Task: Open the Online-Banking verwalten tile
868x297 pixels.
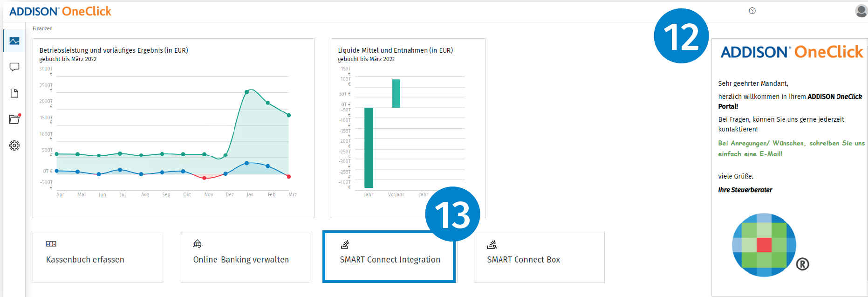Action: pyautogui.click(x=245, y=258)
